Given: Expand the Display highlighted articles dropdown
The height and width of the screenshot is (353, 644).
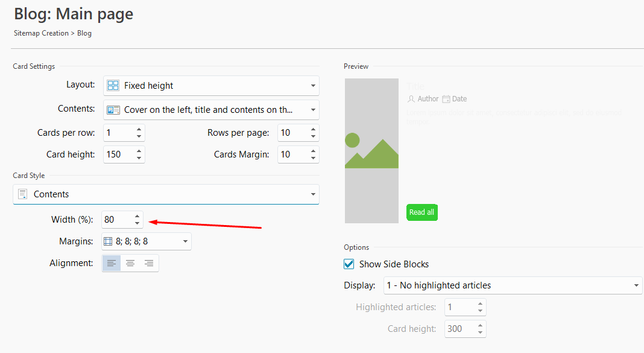Looking at the screenshot, I should (x=513, y=285).
